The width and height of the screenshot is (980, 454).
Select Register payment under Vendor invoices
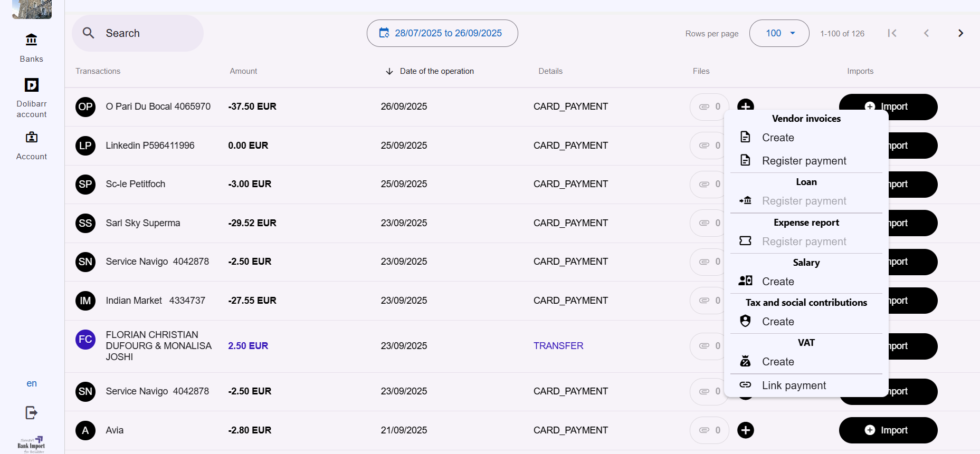pos(804,161)
